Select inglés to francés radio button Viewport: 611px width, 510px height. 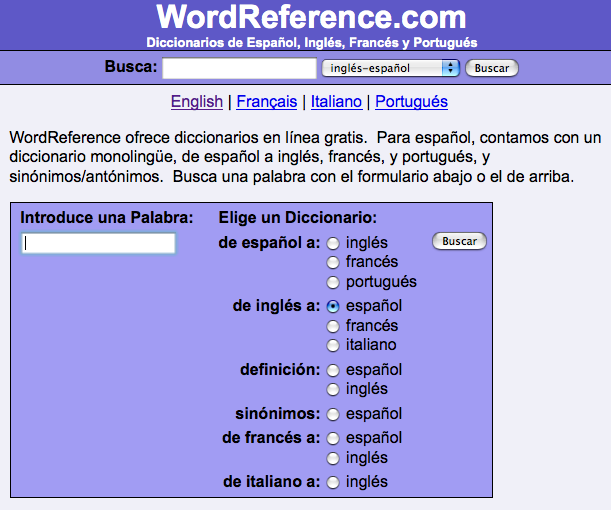333,326
